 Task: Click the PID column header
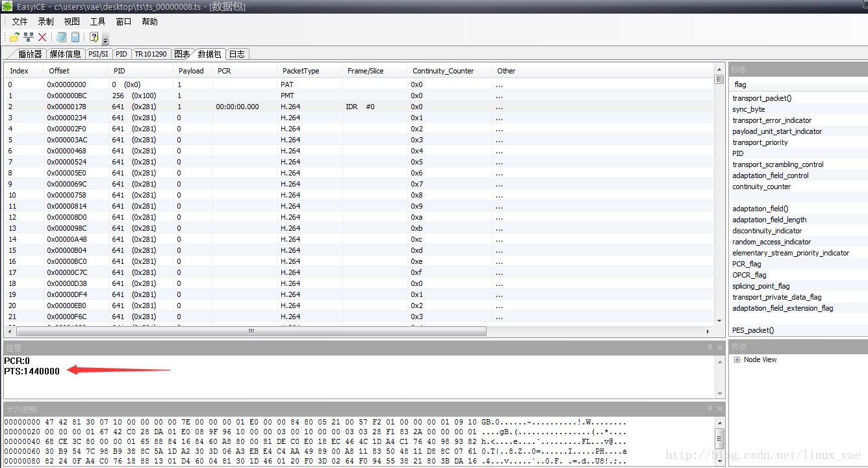tap(141, 71)
